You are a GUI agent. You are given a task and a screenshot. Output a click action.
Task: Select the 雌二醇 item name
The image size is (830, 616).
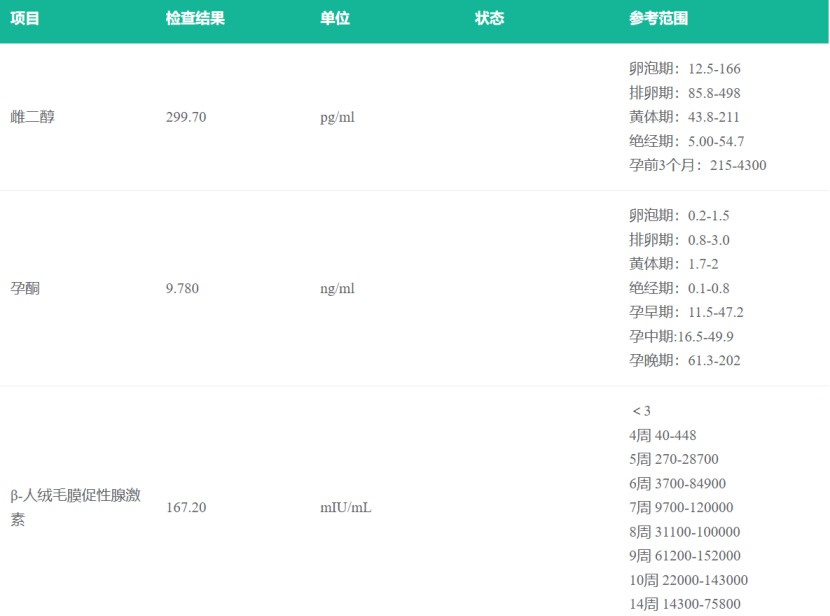[33, 117]
